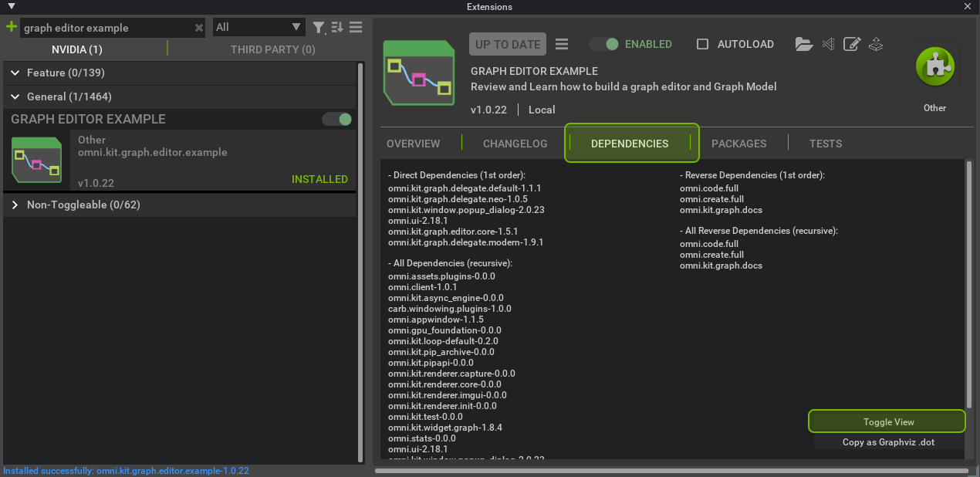This screenshot has height=477, width=980.
Task: Click omni.stats-0.0.0 entry
Action: click(422, 438)
